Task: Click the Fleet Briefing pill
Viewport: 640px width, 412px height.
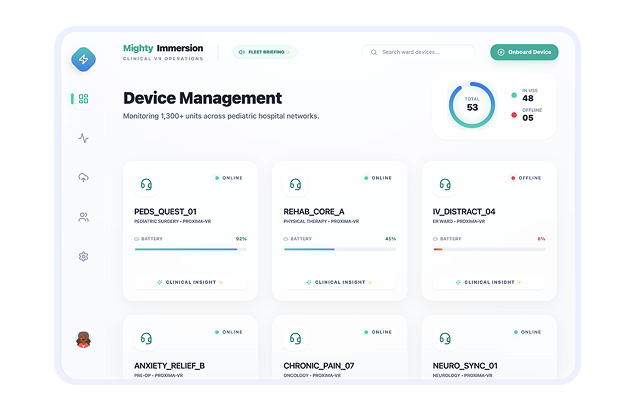Action: tap(264, 52)
